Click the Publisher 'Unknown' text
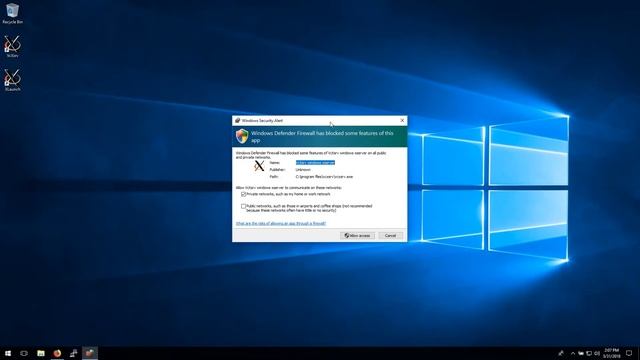Screen dimensions: 640x360 click(303, 169)
